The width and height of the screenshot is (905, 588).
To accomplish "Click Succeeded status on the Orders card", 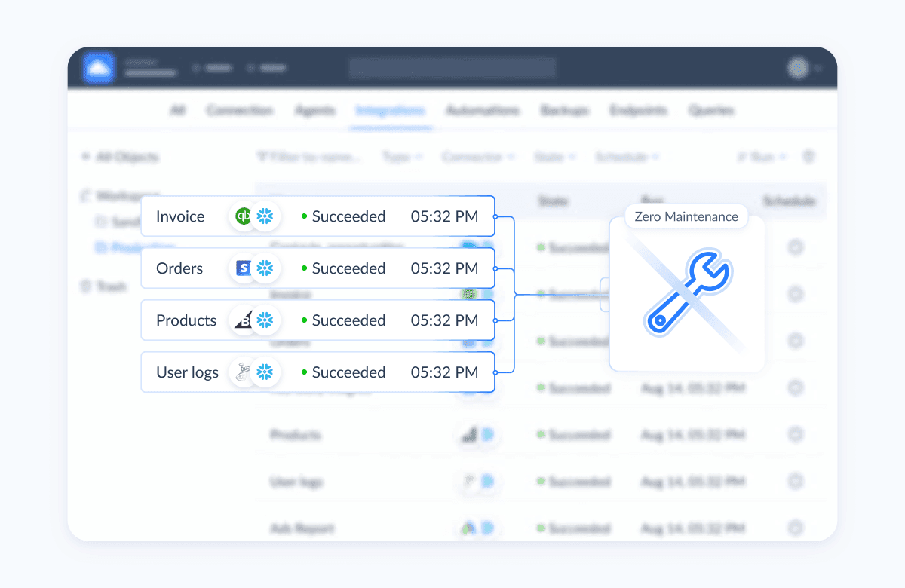I will (343, 268).
